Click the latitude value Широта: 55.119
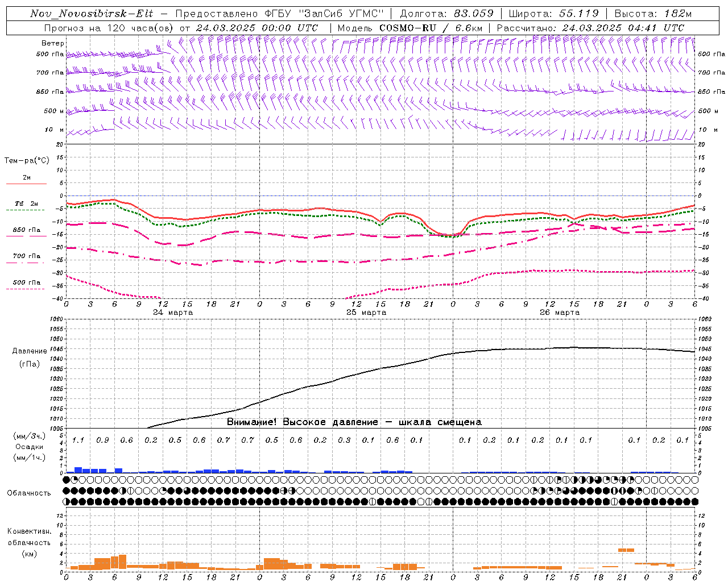 click(553, 14)
